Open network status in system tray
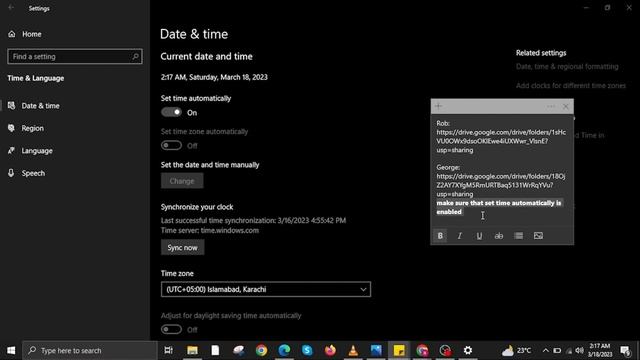The width and height of the screenshot is (640, 360). coord(569,350)
